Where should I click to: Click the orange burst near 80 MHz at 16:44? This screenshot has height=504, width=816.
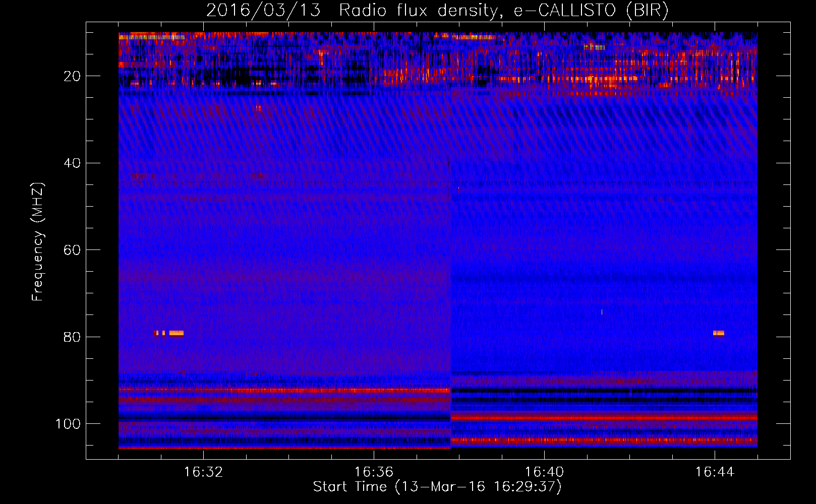point(719,333)
